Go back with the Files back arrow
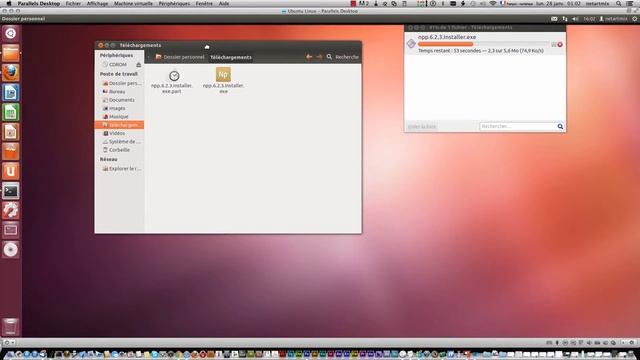 [309, 57]
